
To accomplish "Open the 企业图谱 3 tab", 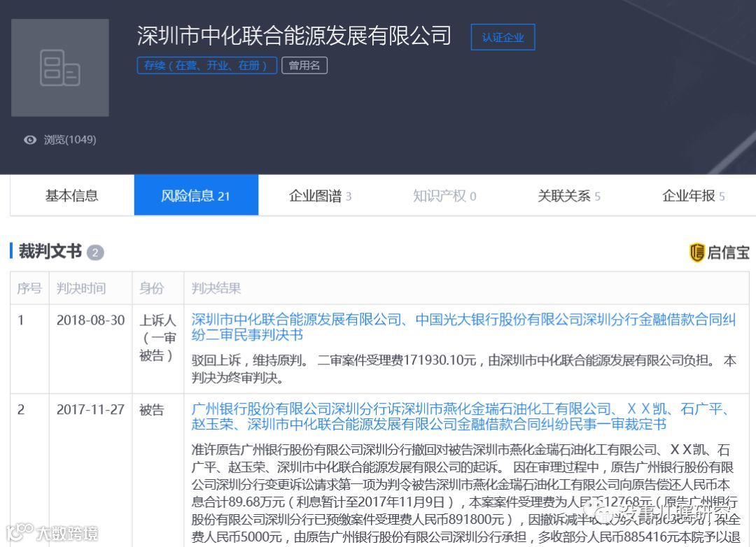I will 320,196.
